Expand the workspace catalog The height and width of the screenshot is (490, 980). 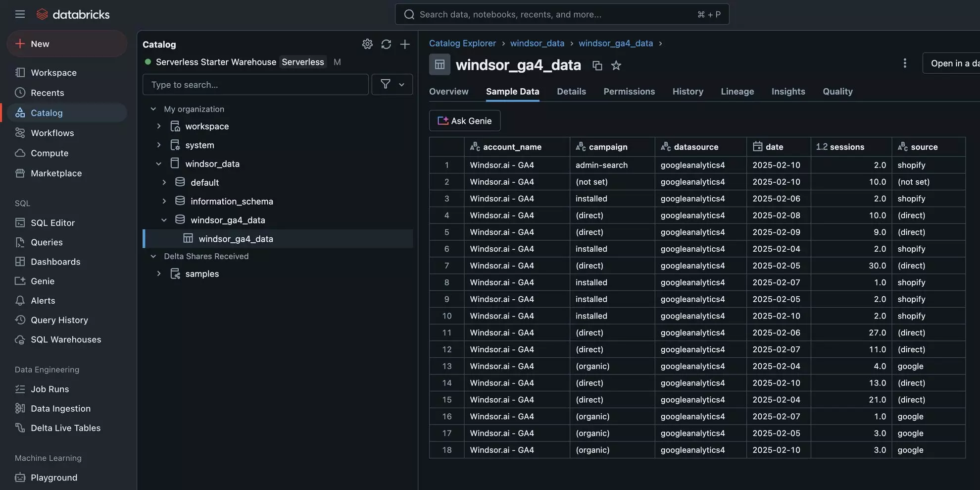point(158,126)
